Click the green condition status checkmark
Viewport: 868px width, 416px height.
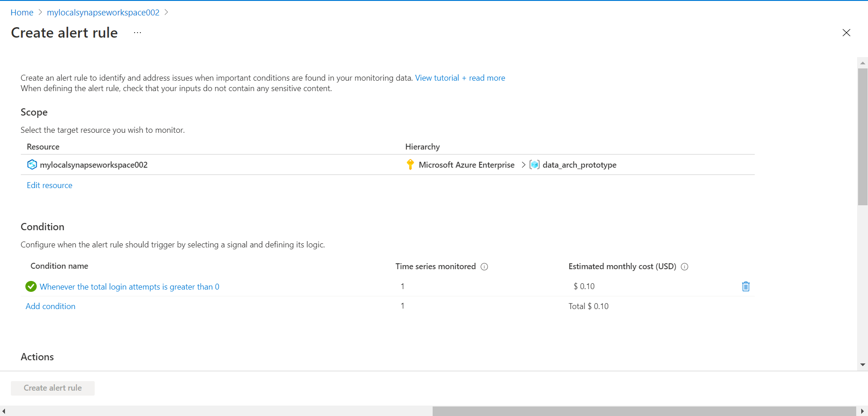click(x=31, y=286)
